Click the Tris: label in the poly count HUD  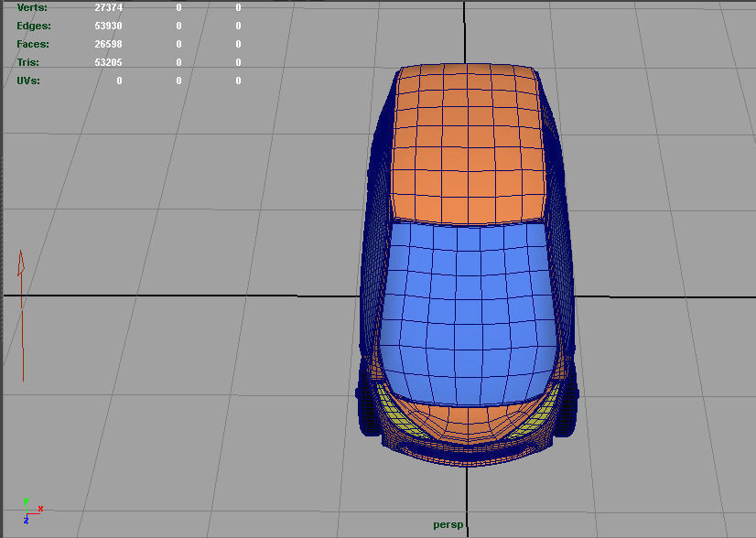tap(28, 62)
